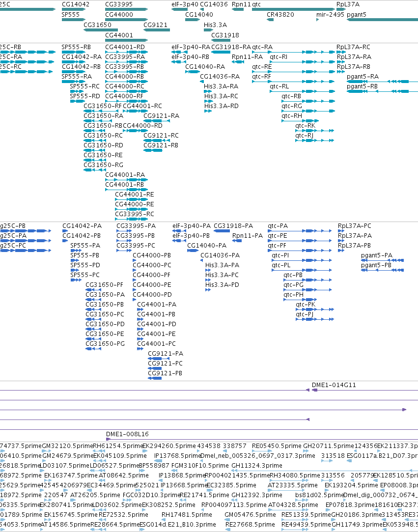The height and width of the screenshot is (532, 418).
Task: Select the mir-2495 gene label
Action: coord(330,15)
